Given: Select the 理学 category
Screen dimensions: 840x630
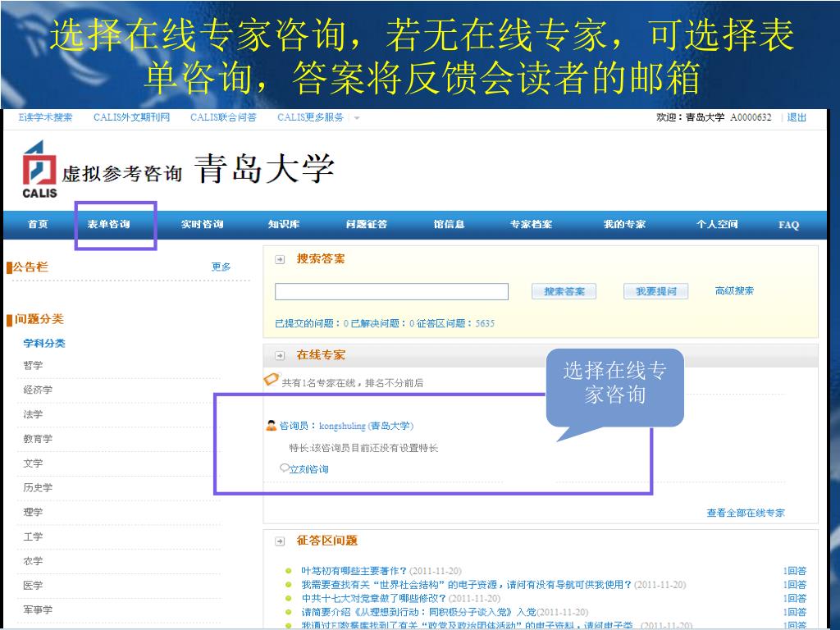Looking at the screenshot, I should [33, 512].
